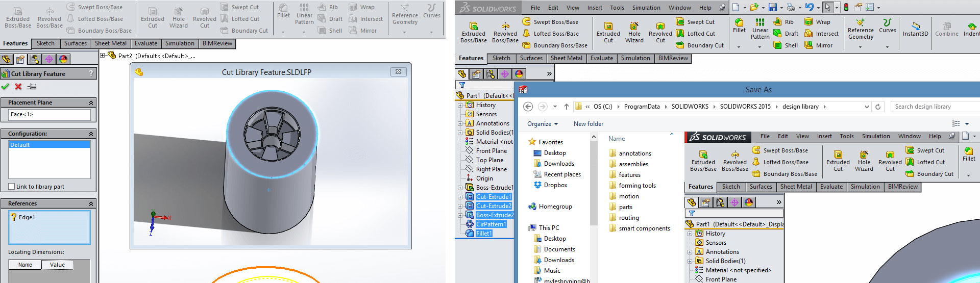Click the Name column header in Locating Dimensions
The image size is (980, 283).
[25, 265]
